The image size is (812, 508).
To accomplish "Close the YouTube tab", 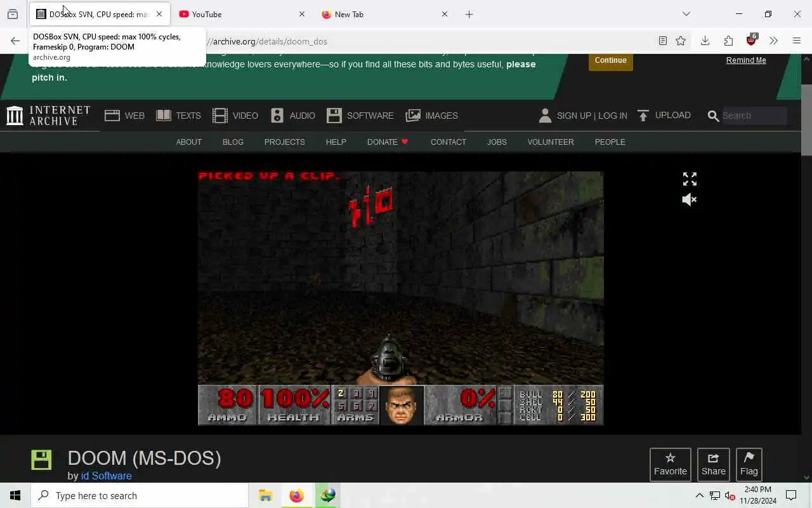I will point(302,14).
